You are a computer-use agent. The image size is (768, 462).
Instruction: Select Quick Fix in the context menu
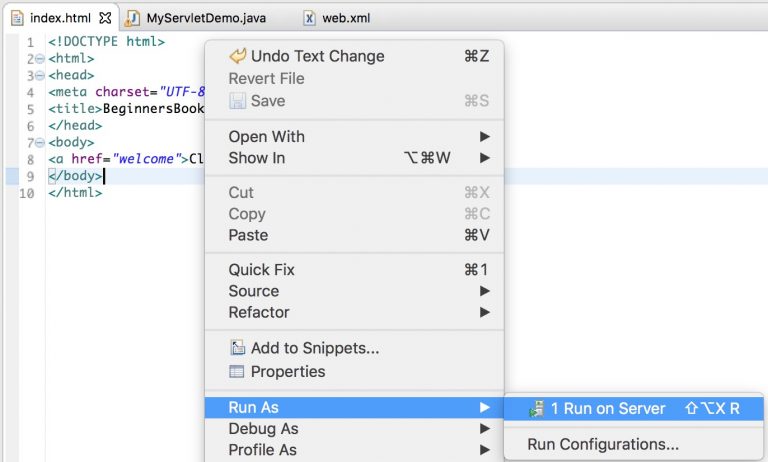[x=261, y=269]
